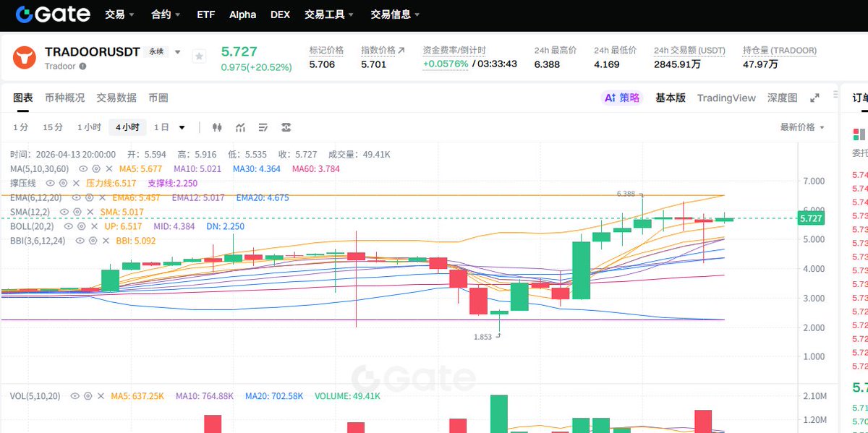Image resolution: width=868 pixels, height=433 pixels.
Task: Click the 资金费率/倒计时 label
Action: [454, 51]
